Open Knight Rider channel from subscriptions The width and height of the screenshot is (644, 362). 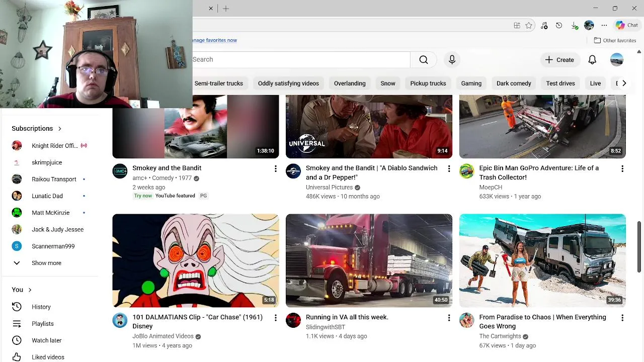click(49, 146)
